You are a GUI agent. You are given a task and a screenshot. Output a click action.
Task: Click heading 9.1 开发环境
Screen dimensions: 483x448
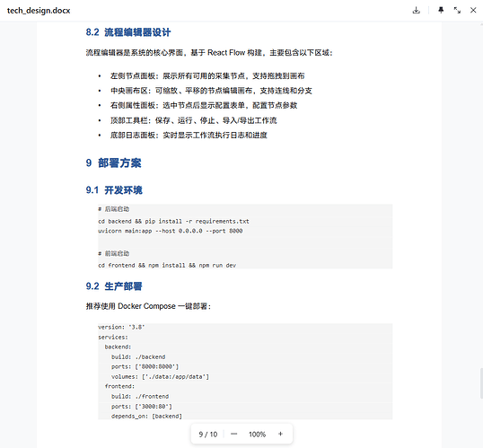[x=114, y=190]
